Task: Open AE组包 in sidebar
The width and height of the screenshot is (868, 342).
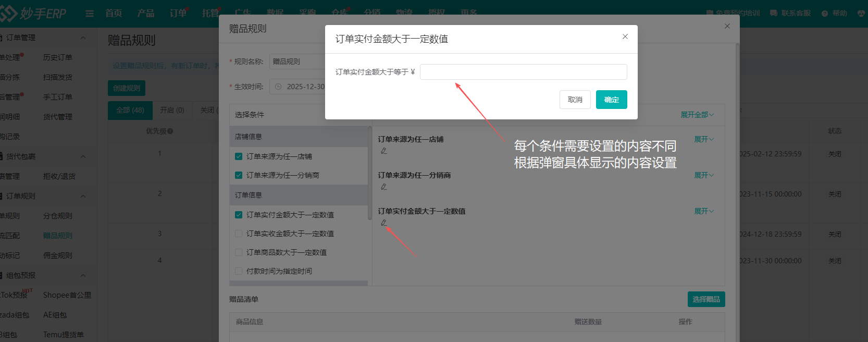Action: pos(55,315)
